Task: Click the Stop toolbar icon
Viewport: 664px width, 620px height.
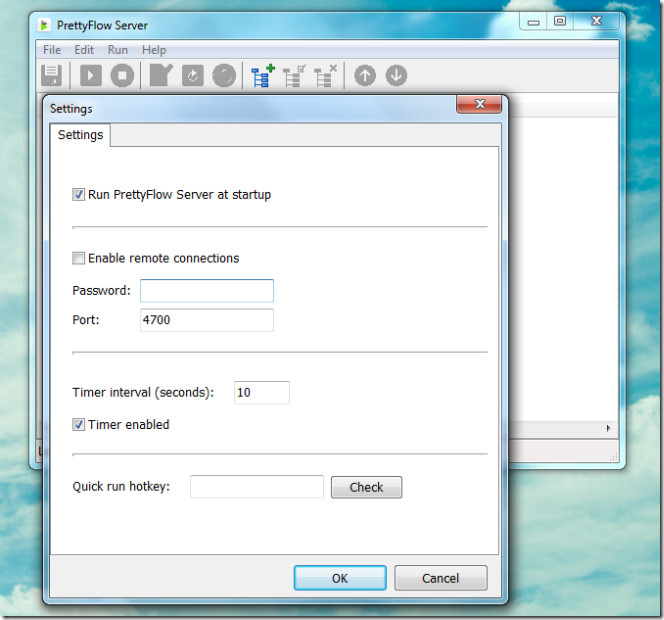Action: 122,75
